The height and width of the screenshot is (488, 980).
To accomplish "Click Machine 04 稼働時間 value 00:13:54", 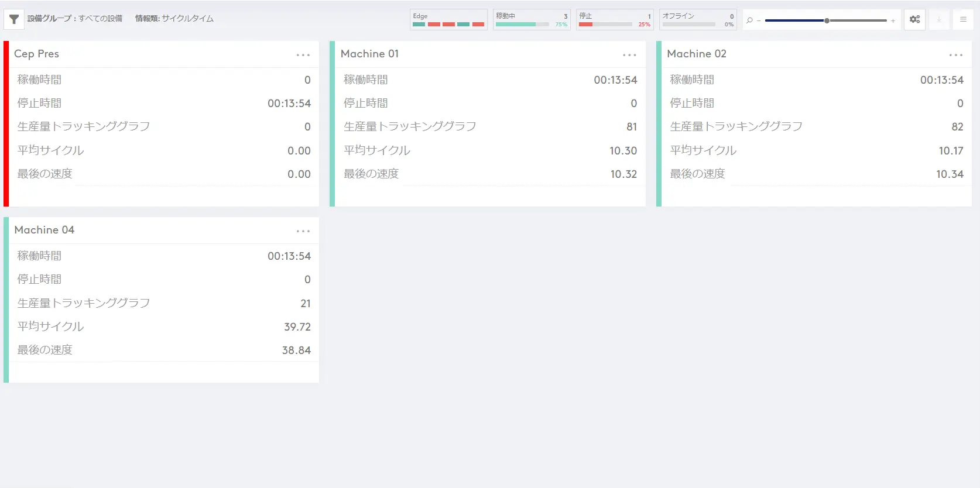I will (289, 256).
